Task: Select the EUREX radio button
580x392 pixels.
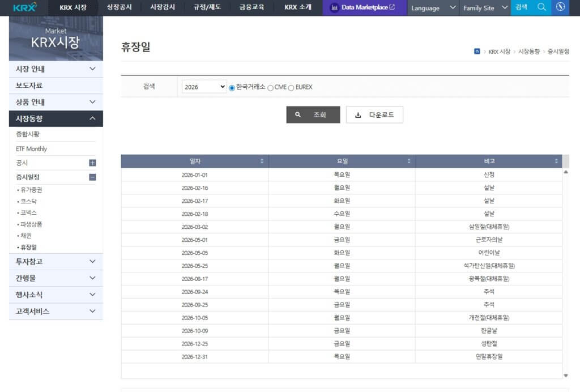Action: [x=291, y=87]
